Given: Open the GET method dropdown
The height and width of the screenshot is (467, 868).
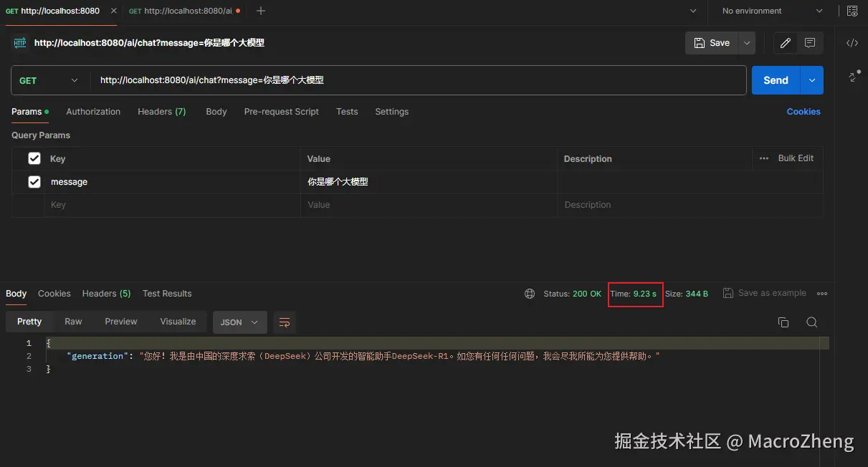Looking at the screenshot, I should click(49, 80).
